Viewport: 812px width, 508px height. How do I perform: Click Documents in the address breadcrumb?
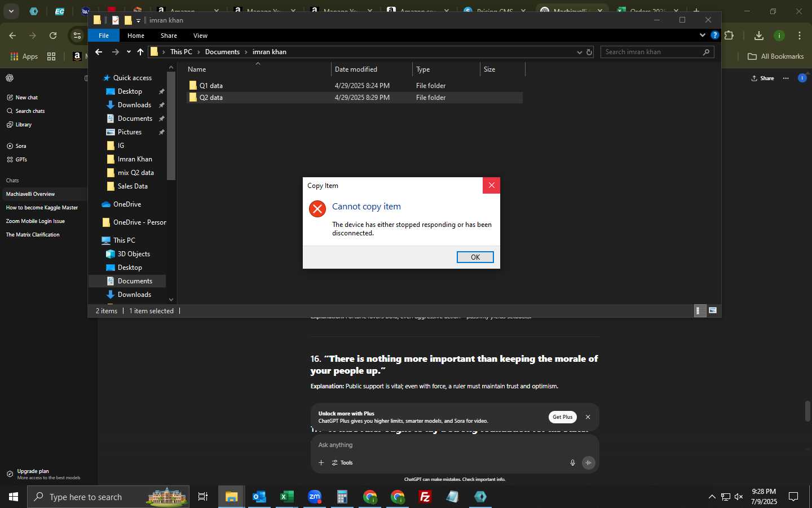tap(222, 52)
